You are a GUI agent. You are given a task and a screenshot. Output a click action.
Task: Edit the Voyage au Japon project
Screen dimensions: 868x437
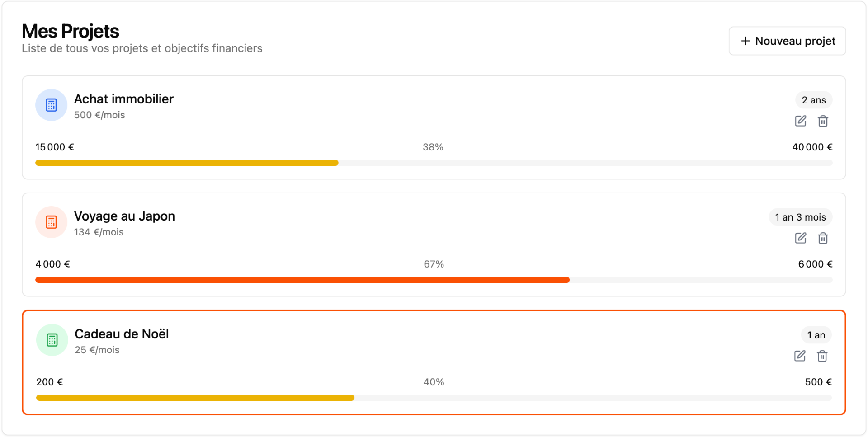(x=800, y=238)
